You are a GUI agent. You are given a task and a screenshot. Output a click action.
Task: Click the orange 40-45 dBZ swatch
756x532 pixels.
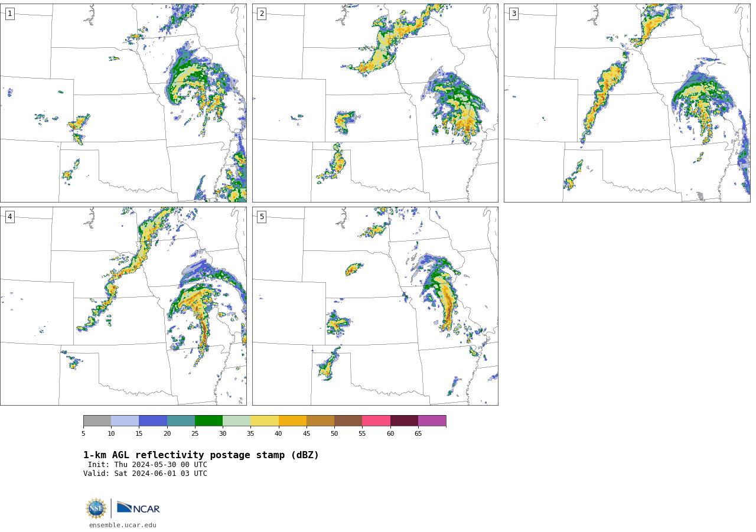coord(292,421)
